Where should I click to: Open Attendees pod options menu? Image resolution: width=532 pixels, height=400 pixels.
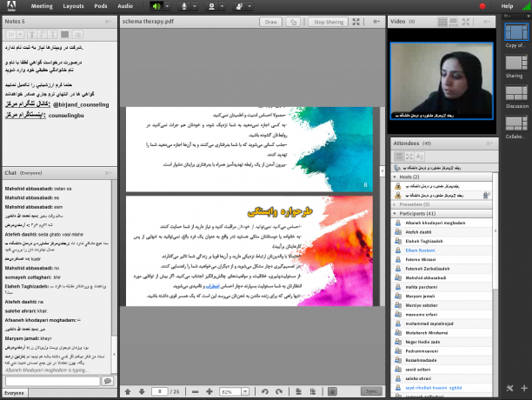pos(489,143)
